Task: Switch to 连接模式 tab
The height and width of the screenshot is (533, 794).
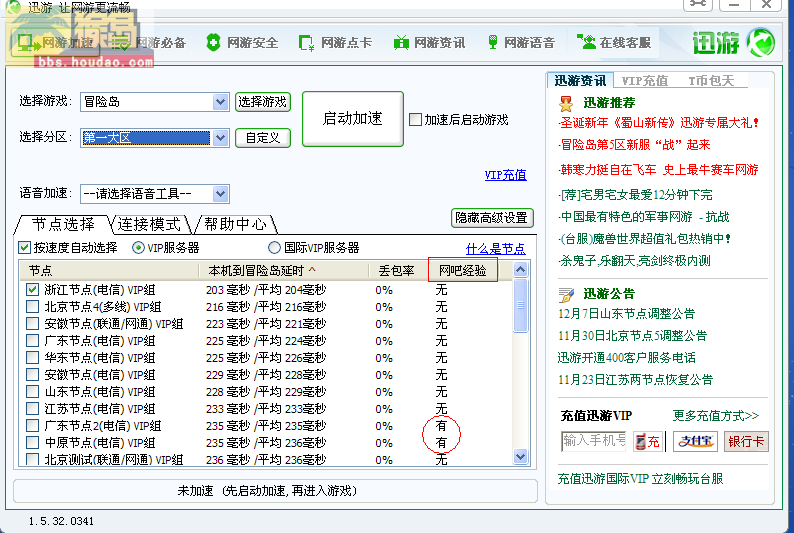Action: click(149, 224)
